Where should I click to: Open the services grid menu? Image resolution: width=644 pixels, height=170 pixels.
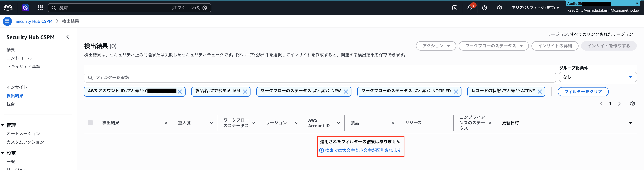pyautogui.click(x=40, y=8)
